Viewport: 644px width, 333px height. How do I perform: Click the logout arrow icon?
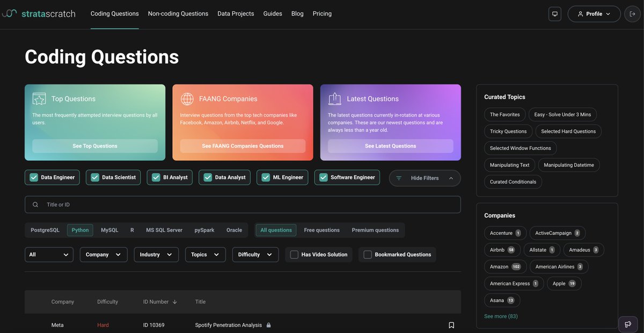click(x=632, y=14)
